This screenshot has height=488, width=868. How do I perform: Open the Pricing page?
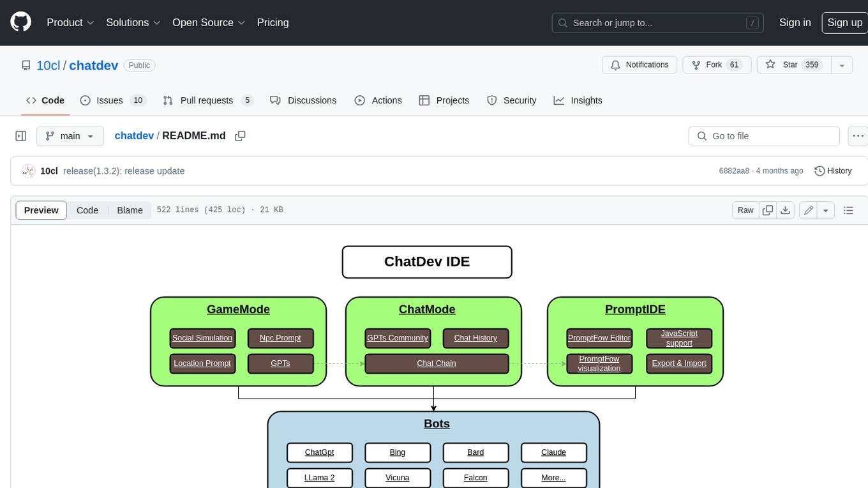point(273,22)
